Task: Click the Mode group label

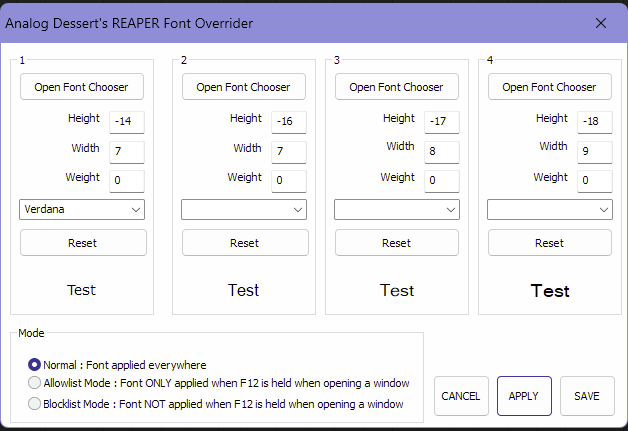Action: (x=31, y=333)
